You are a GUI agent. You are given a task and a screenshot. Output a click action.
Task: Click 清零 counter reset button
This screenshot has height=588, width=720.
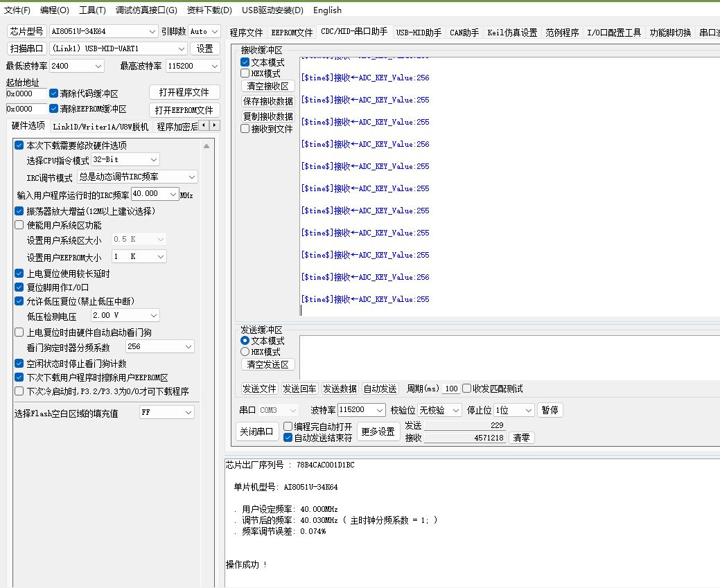click(x=521, y=438)
